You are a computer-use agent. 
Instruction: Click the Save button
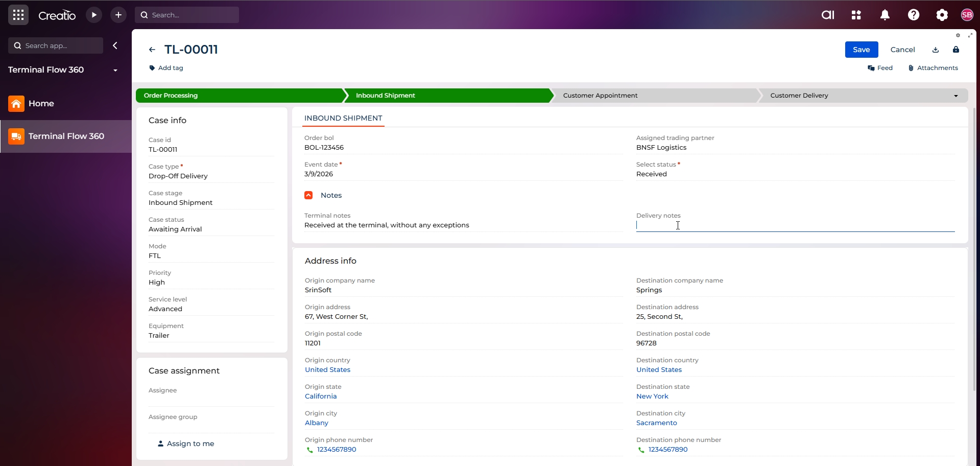(861, 50)
